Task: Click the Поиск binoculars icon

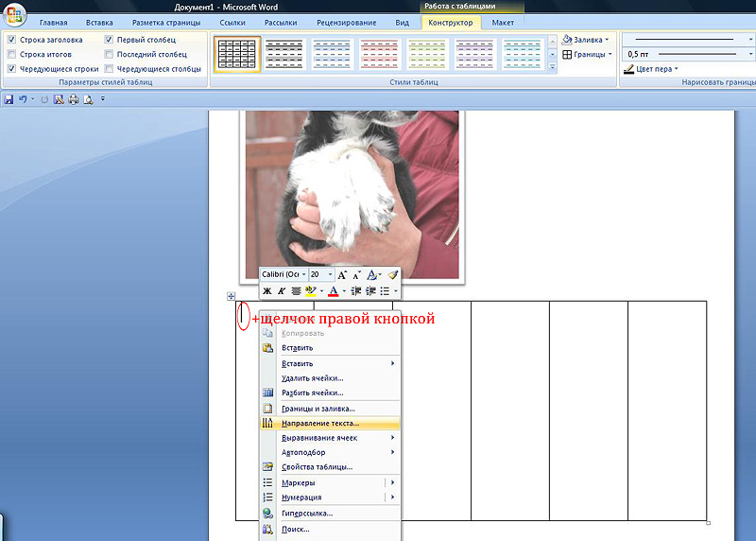Action: pos(267,530)
